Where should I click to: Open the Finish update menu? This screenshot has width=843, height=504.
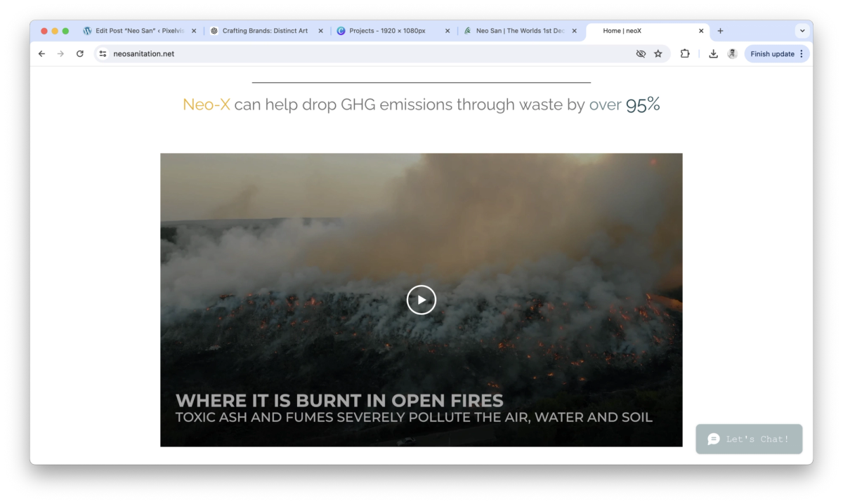pyautogui.click(x=777, y=53)
